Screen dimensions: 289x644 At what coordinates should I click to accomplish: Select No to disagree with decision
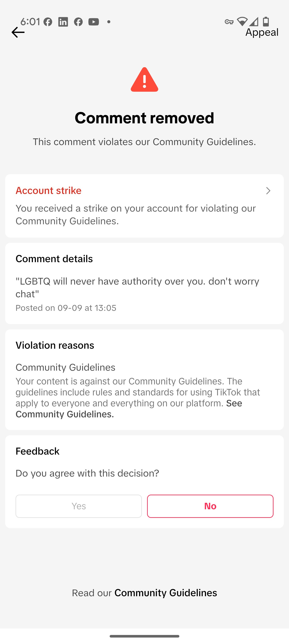click(x=210, y=506)
